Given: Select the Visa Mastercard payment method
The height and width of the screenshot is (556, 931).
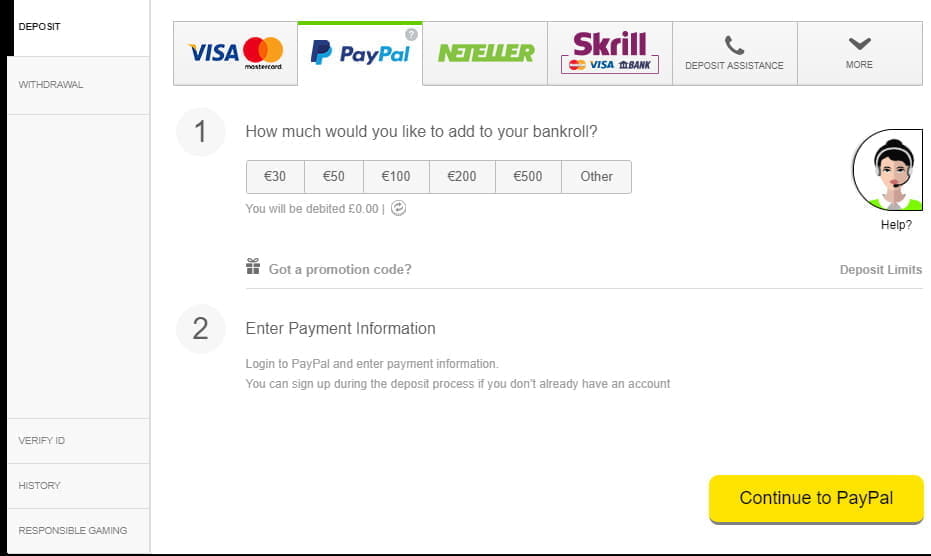Looking at the screenshot, I should coord(235,53).
